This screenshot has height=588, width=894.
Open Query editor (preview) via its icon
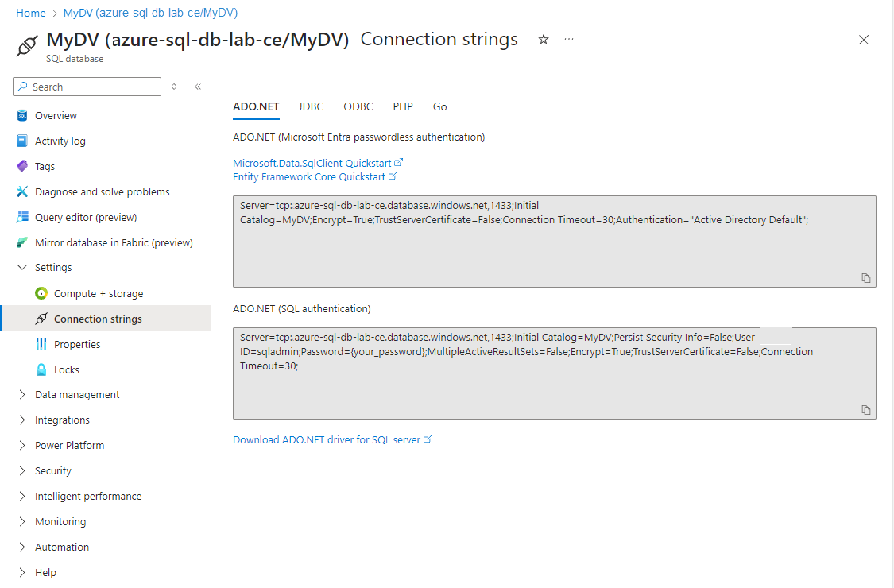21,216
